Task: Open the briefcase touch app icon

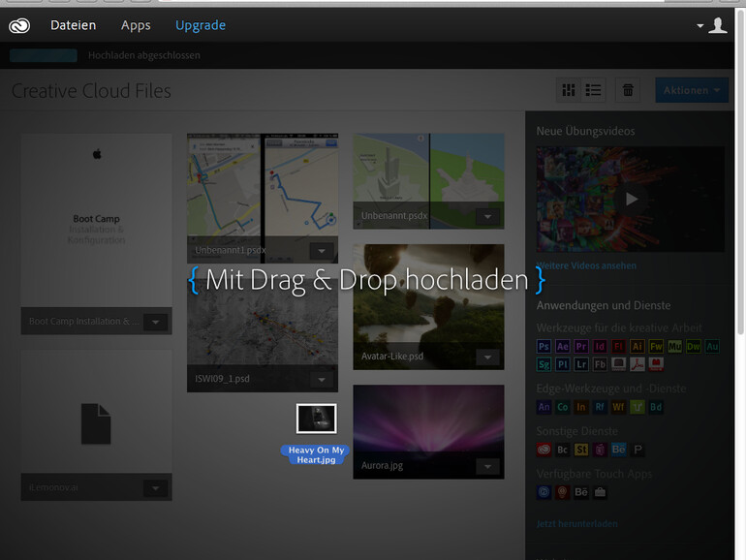Action: 600,492
